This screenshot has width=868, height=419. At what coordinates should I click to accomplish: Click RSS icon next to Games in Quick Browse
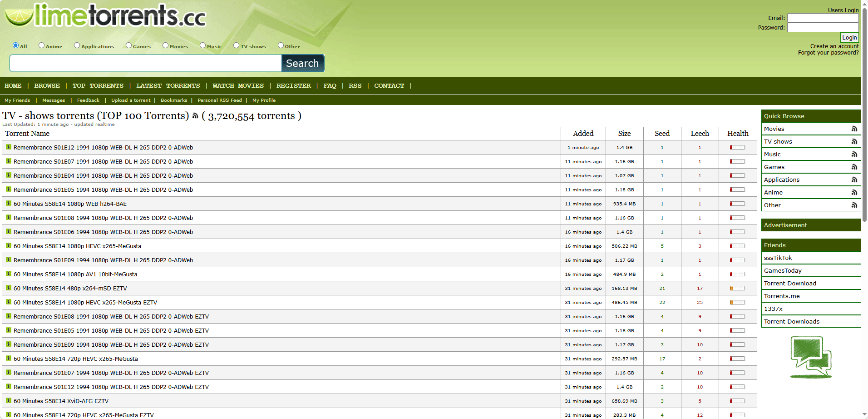[854, 167]
